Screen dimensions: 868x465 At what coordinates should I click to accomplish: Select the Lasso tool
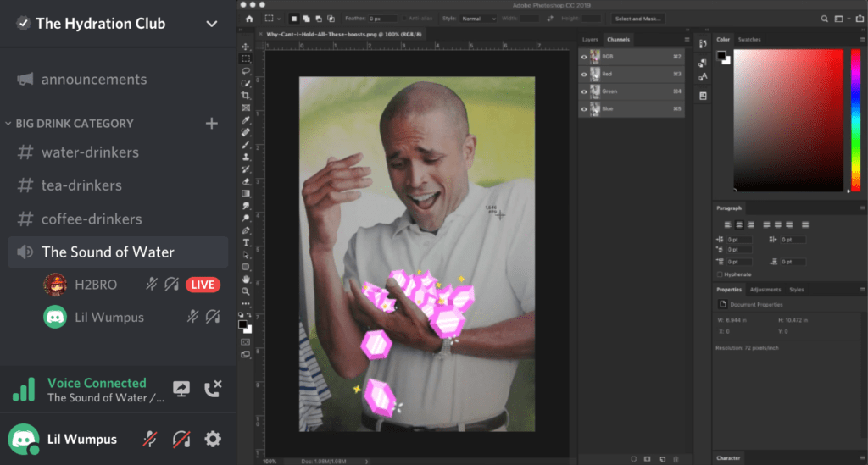(246, 71)
